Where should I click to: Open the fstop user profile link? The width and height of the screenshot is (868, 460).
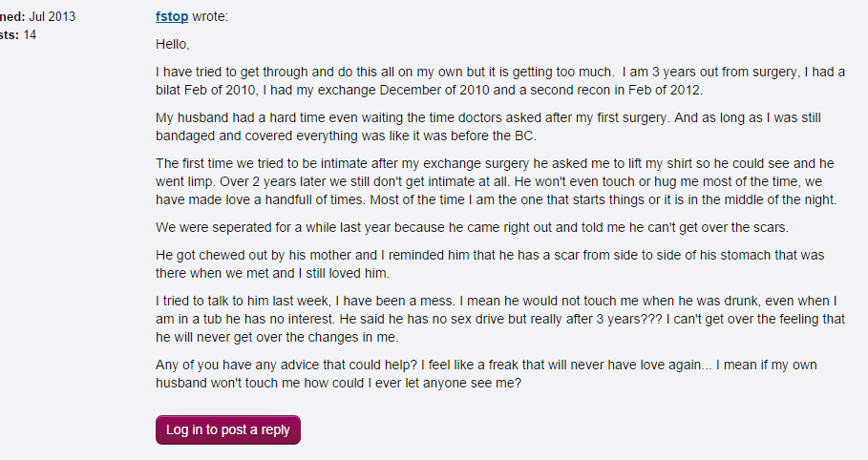pyautogui.click(x=172, y=17)
